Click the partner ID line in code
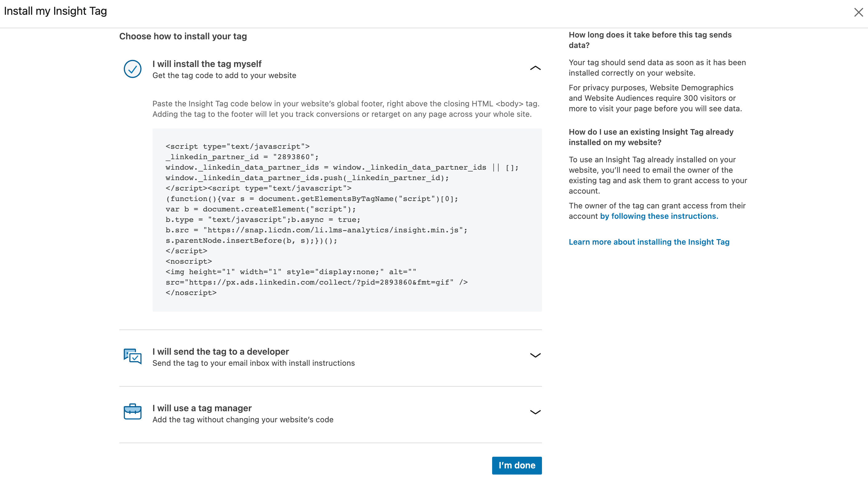This screenshot has height=477, width=868. (242, 157)
